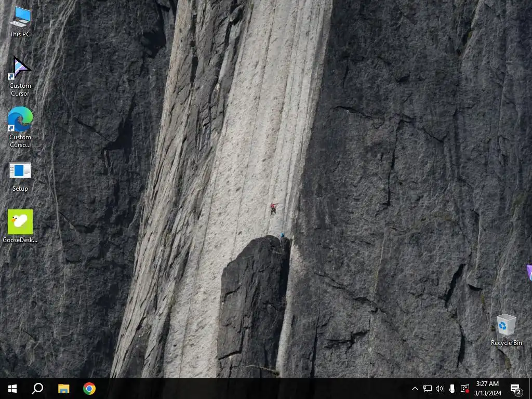
Task: Click the "Recycle Bin" label text
Action: [x=506, y=343]
